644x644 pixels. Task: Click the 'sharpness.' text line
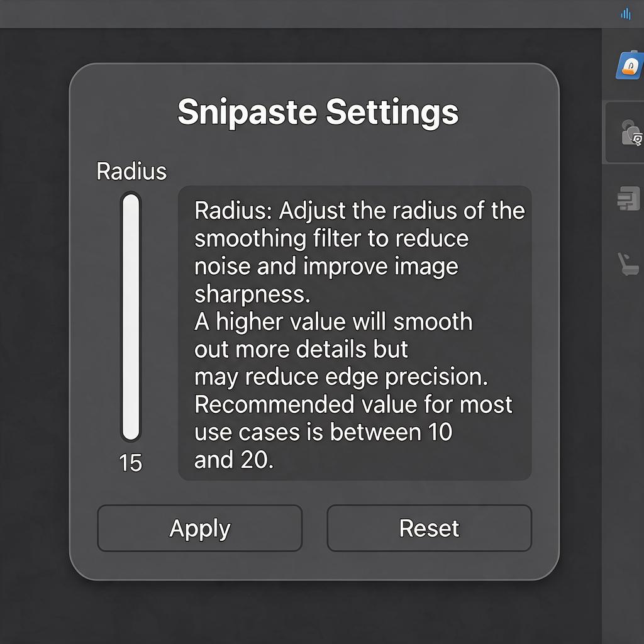pos(252,294)
